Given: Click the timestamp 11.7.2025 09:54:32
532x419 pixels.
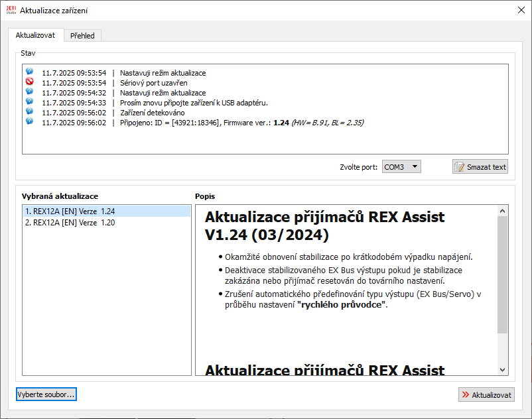Looking at the screenshot, I should [74, 93].
